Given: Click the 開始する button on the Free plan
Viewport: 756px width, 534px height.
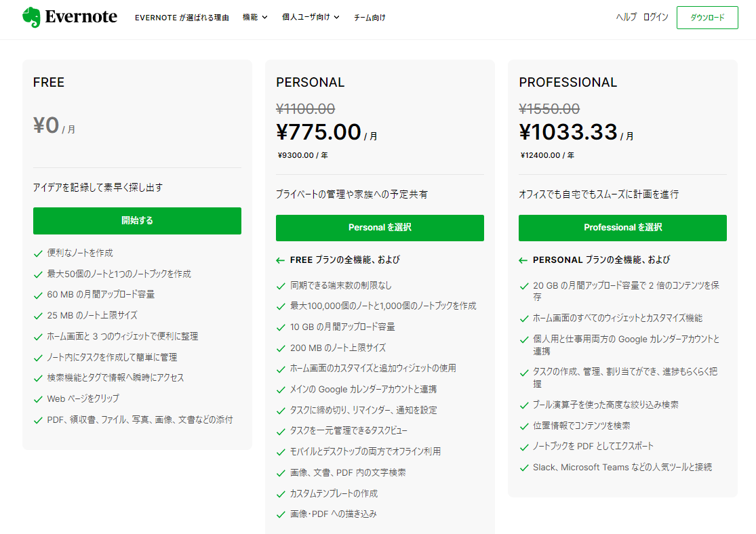Looking at the screenshot, I should [x=138, y=221].
